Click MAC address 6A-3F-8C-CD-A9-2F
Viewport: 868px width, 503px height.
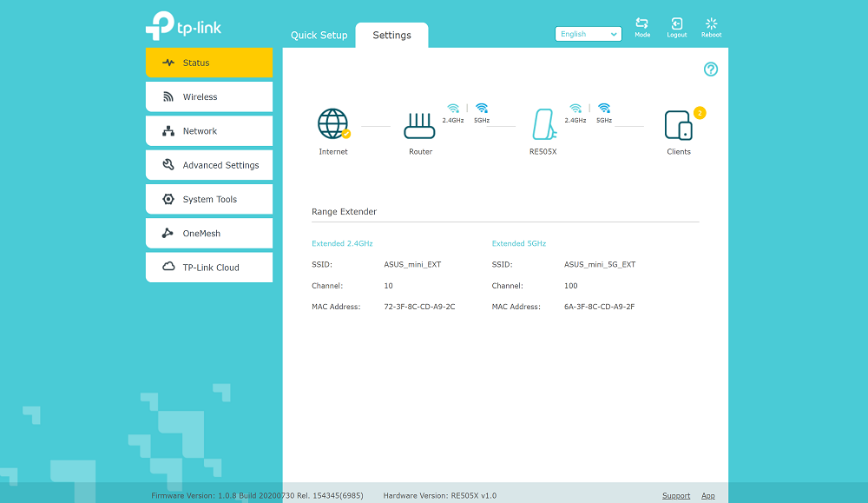point(600,307)
